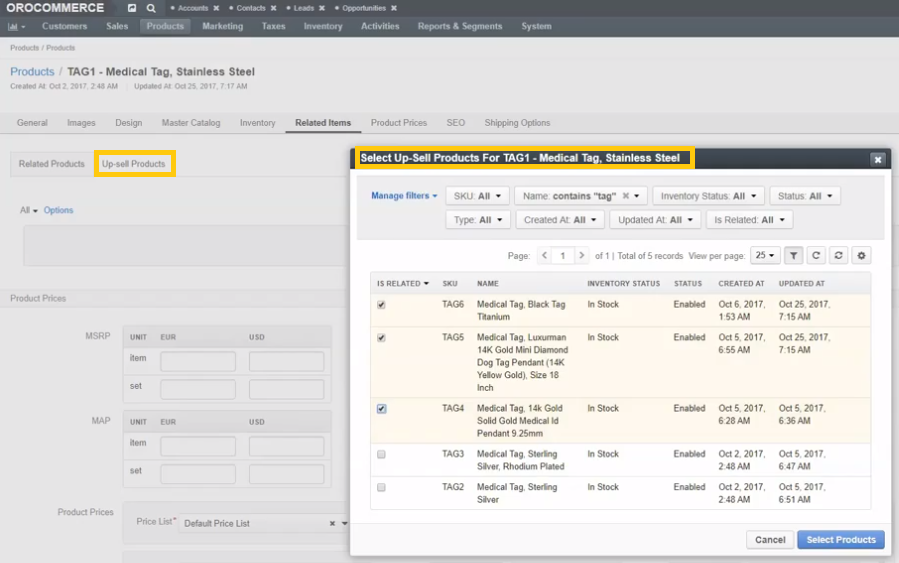Screen dimensions: 899x563
Task: Go to the previous page arrow
Action: tap(544, 255)
